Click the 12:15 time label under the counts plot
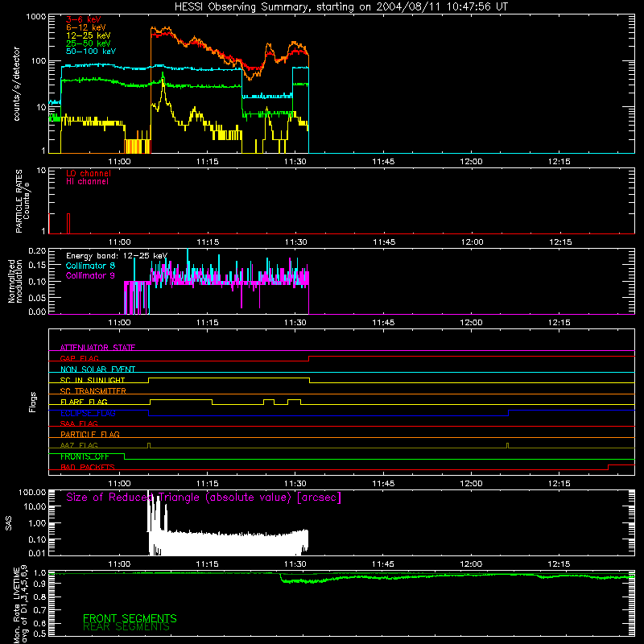The width and height of the screenshot is (644, 644). 559,162
